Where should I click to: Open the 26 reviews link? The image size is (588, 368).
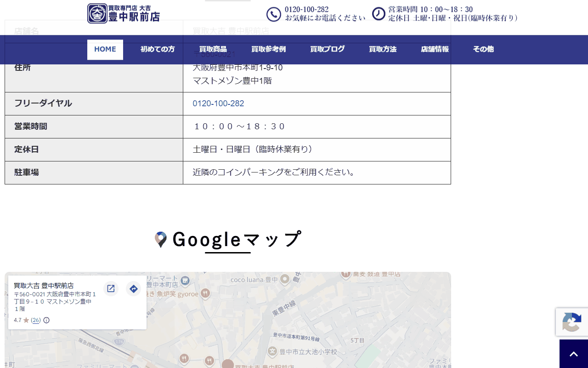click(x=36, y=320)
